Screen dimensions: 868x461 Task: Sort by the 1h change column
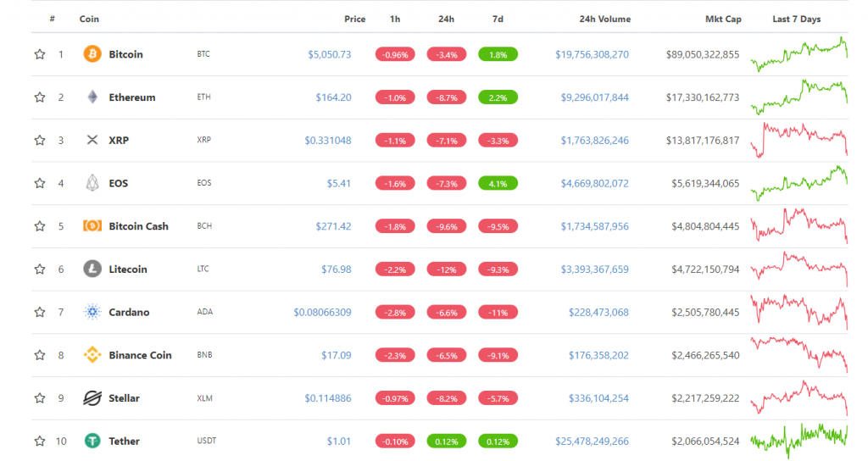[395, 19]
